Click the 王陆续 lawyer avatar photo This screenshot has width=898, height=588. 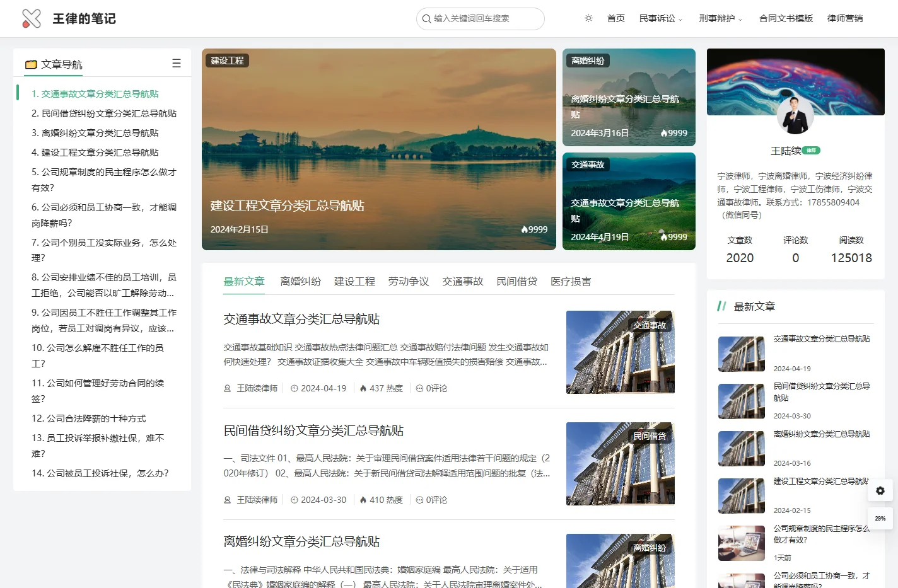point(795,115)
